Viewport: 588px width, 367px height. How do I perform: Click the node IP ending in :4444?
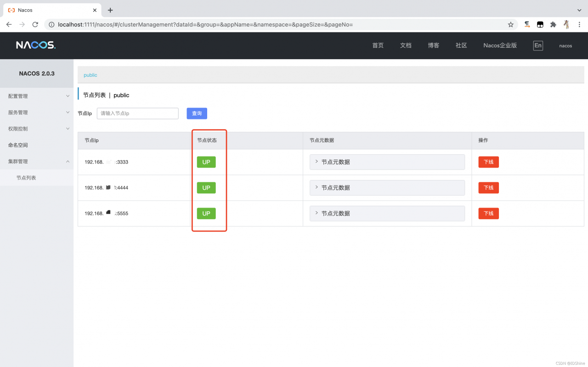(x=107, y=188)
